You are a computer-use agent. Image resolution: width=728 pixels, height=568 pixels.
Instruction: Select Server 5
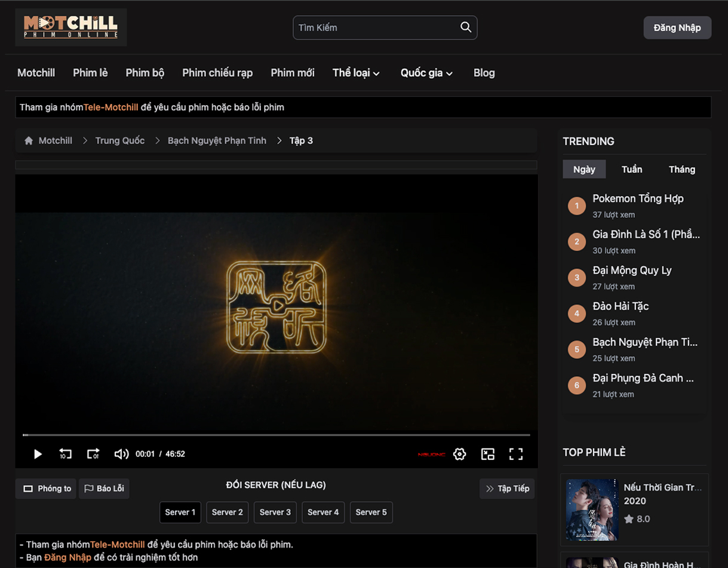pos(371,512)
